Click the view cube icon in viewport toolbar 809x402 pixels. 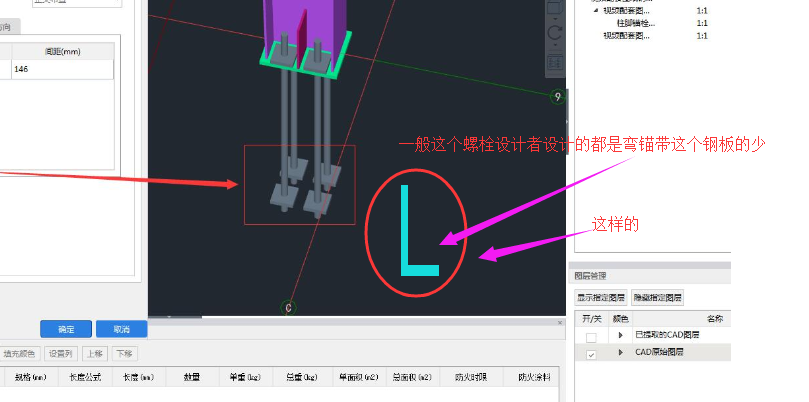click(x=555, y=7)
